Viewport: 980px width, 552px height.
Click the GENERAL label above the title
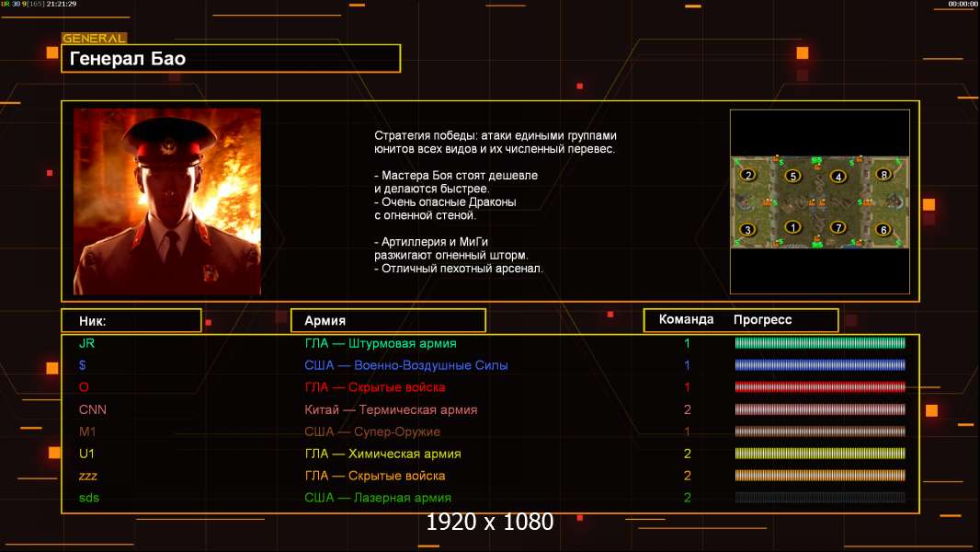(94, 38)
